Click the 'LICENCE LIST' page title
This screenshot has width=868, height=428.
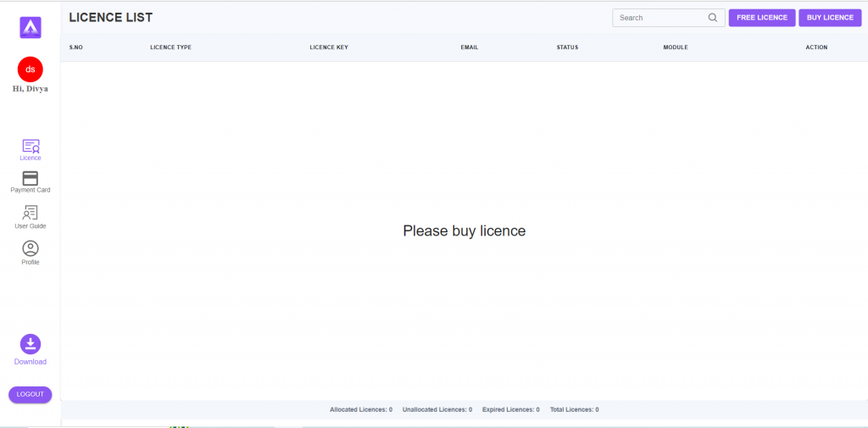click(x=111, y=18)
